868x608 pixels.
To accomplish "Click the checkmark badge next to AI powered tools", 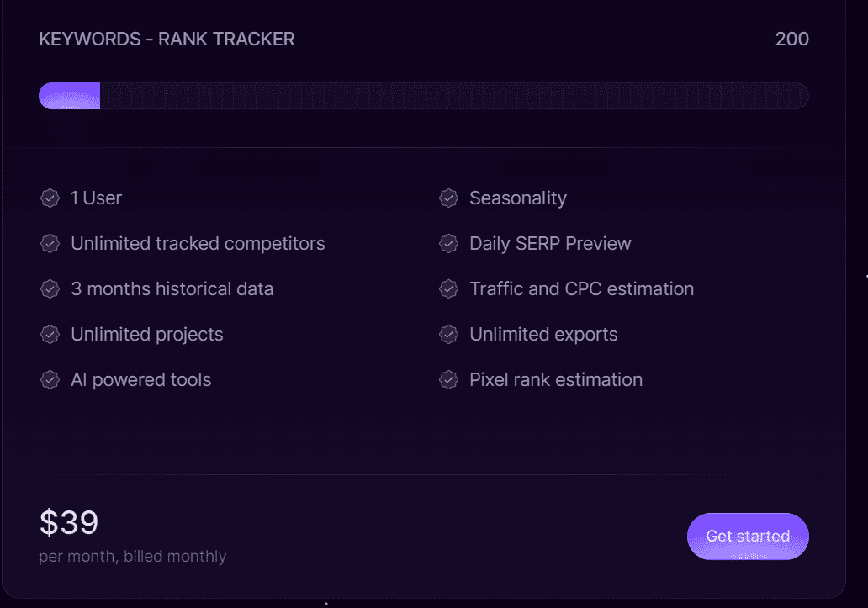I will [x=50, y=380].
